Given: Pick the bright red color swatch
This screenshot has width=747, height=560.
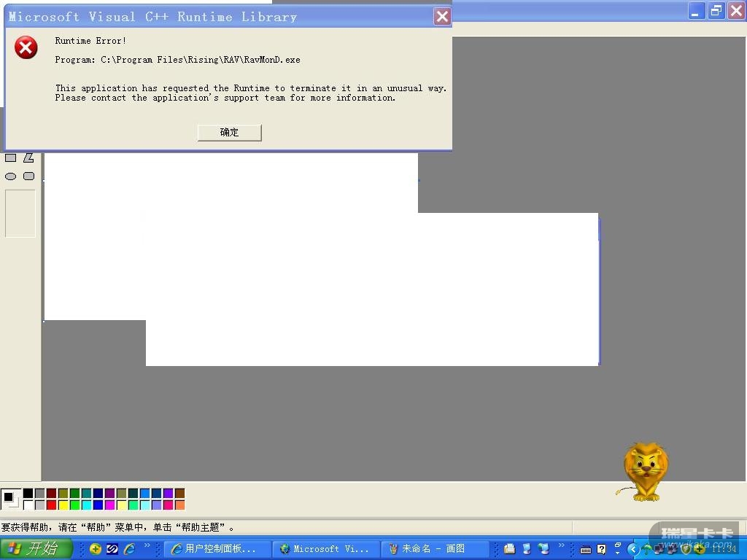Looking at the screenshot, I should coord(52,505).
